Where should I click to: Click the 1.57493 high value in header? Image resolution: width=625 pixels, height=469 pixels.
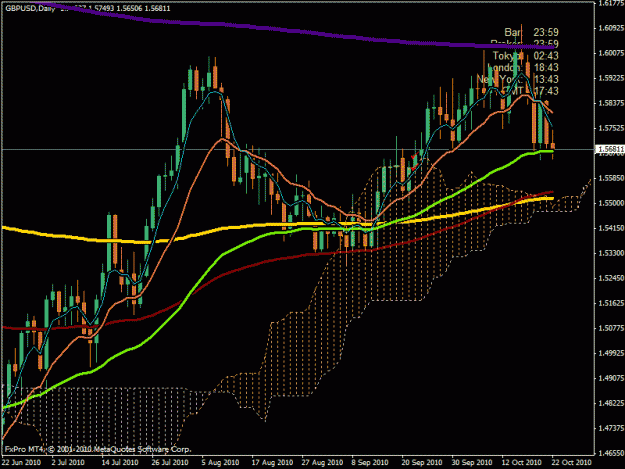tap(101, 8)
